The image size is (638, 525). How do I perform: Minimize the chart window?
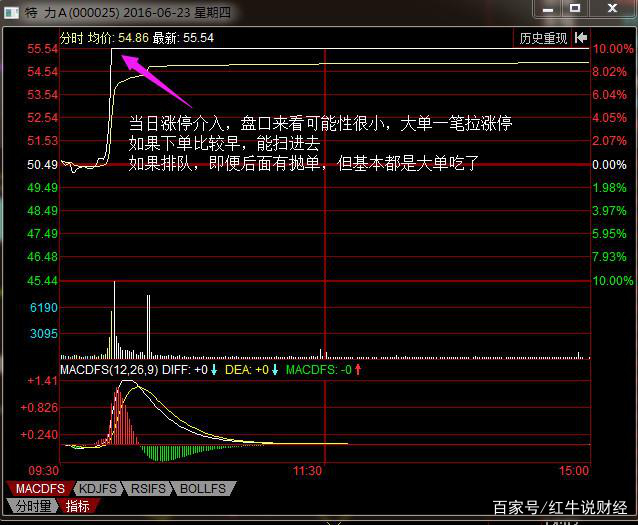548,8
